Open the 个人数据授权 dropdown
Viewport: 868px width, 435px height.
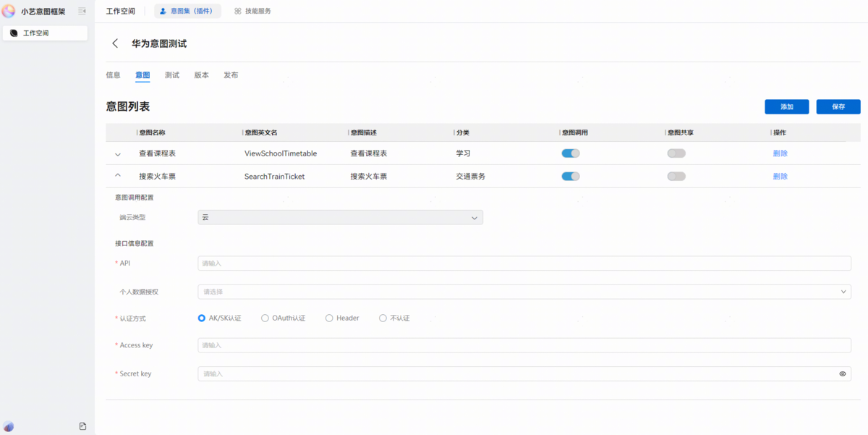tap(524, 292)
